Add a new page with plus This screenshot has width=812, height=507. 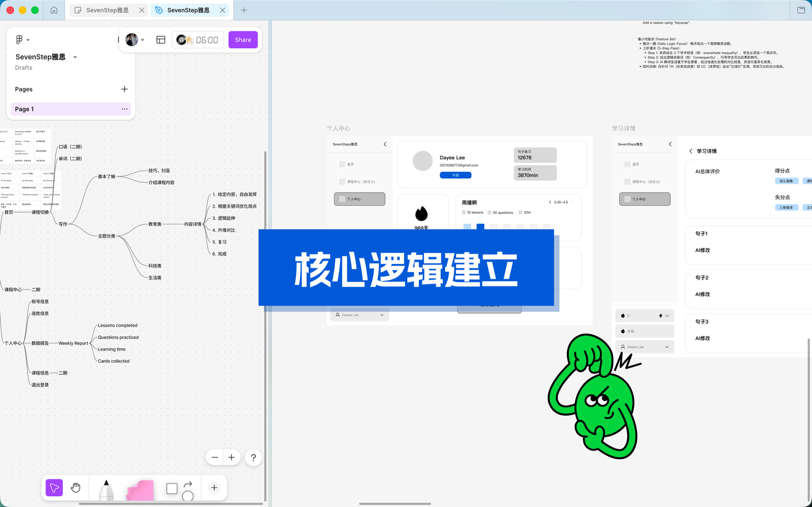point(124,89)
